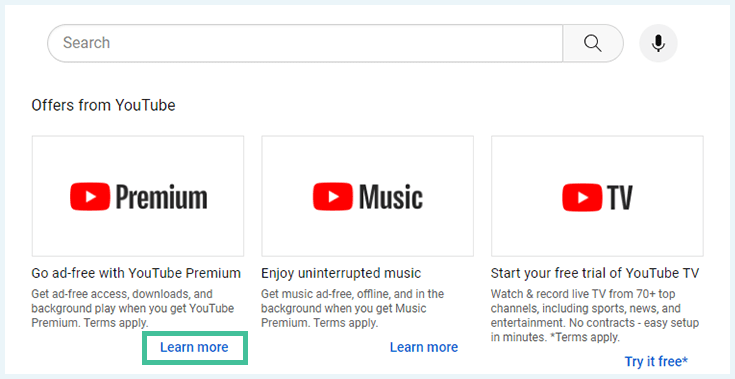Select 'Go ad-free with YouTube Premium' title

136,273
